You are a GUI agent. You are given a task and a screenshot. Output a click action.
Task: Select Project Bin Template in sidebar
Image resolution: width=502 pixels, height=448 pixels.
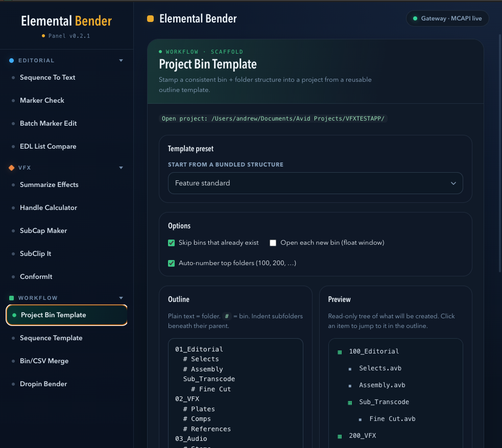coord(66,315)
